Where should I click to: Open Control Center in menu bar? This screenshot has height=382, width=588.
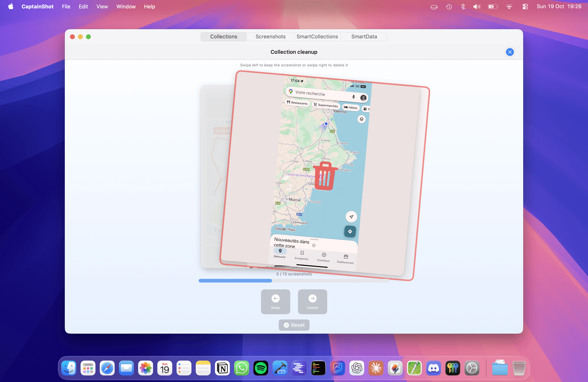tap(525, 7)
